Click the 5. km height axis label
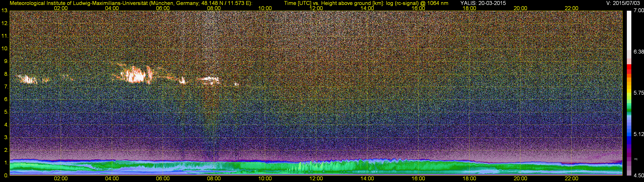This screenshot has width=644, height=182. pos(6,112)
